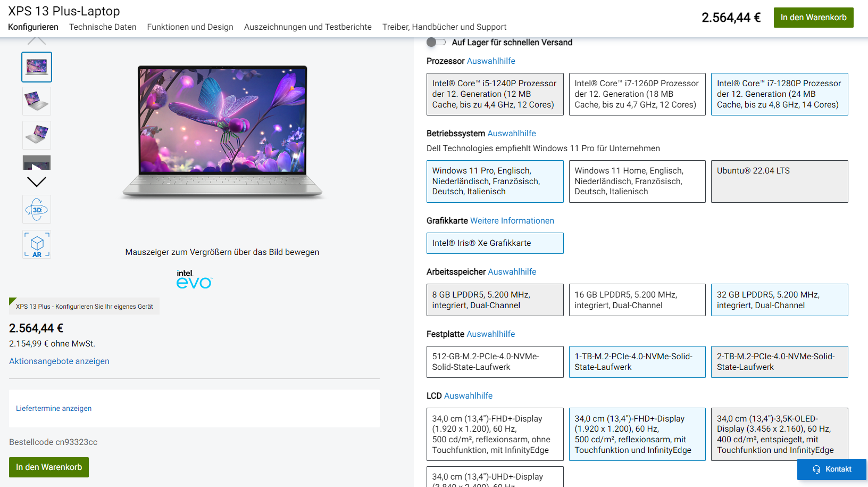868x487 pixels.
Task: Select the second angled laptop thumbnail
Action: coord(37,101)
